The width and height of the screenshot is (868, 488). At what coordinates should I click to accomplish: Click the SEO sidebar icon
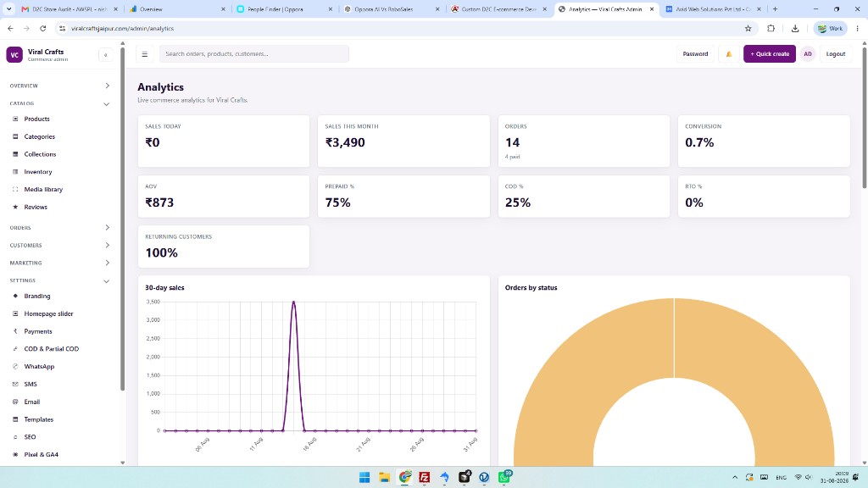[x=15, y=437]
